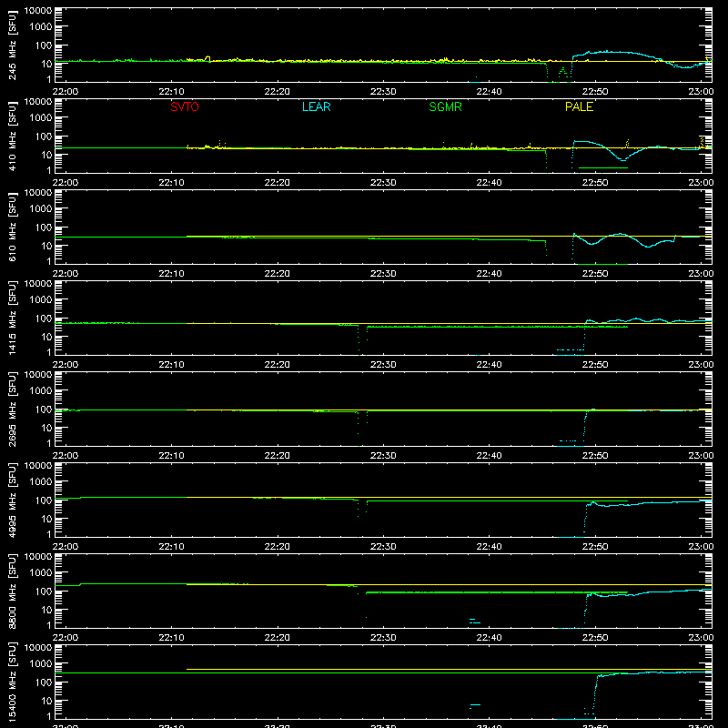Click 22:10 time label under 2695 MHz plot
Viewport: 728px width, 728px height.
tap(171, 456)
